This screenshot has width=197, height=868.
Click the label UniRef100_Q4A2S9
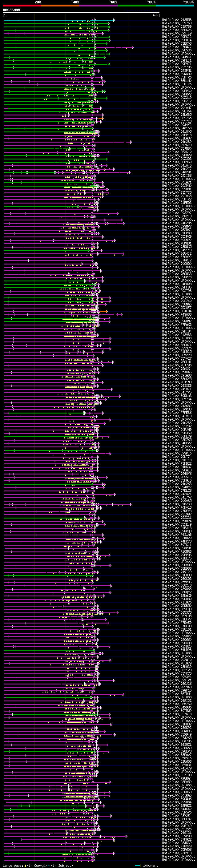(x=177, y=142)
